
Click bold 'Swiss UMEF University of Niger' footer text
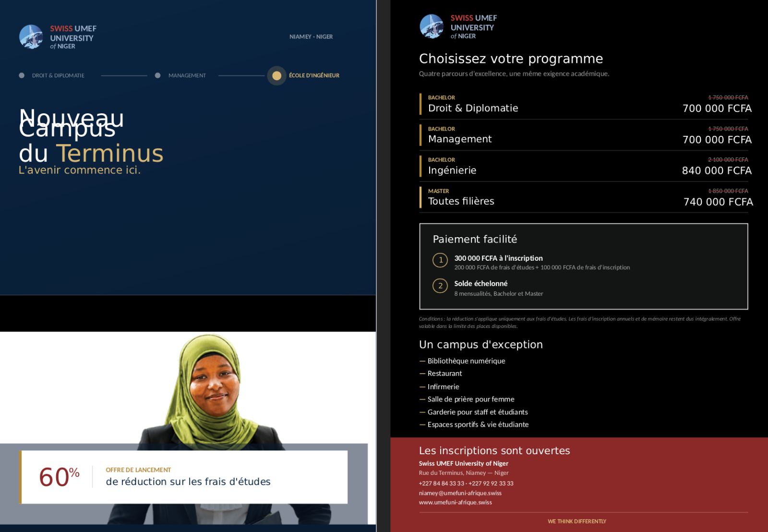click(x=464, y=463)
